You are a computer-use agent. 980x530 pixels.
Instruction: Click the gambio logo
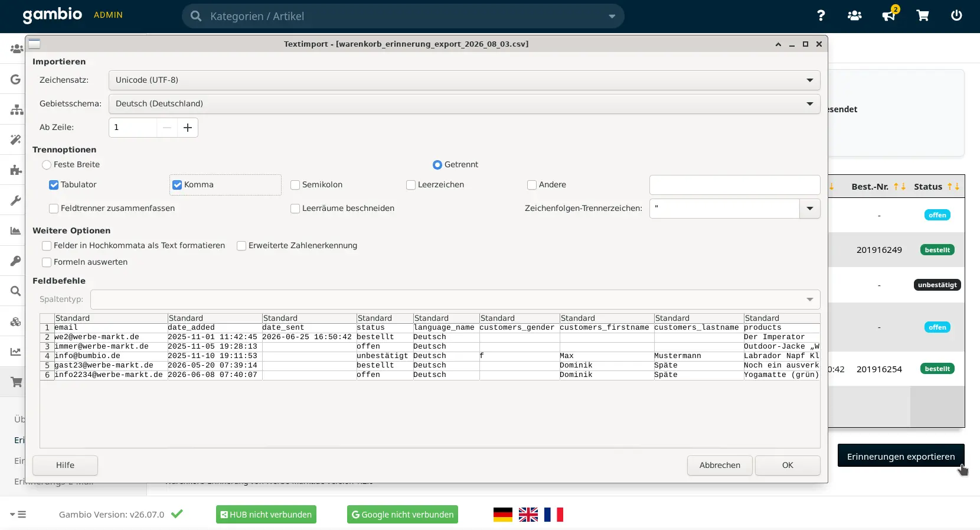click(x=53, y=15)
